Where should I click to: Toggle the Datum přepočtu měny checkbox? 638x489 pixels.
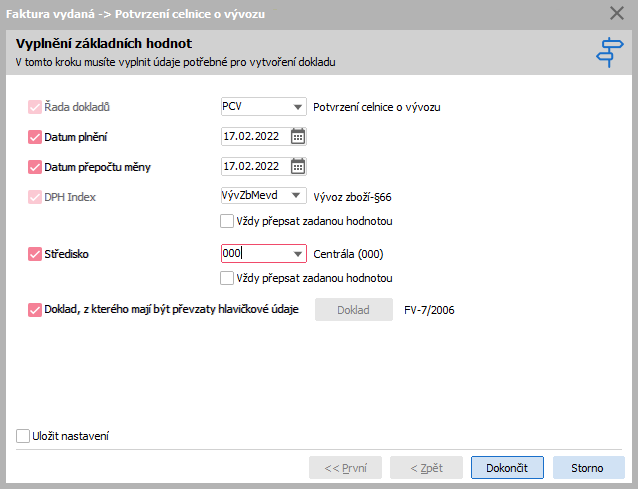(x=36, y=167)
